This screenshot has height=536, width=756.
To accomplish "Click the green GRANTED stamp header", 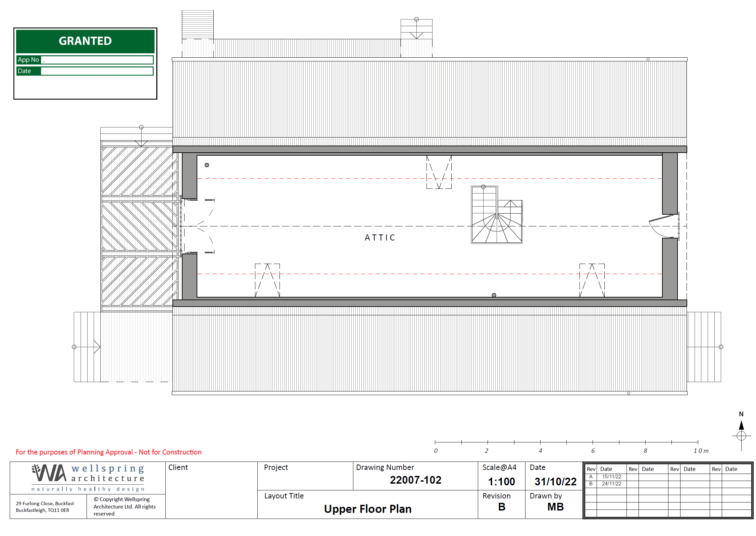I will pyautogui.click(x=85, y=41).
